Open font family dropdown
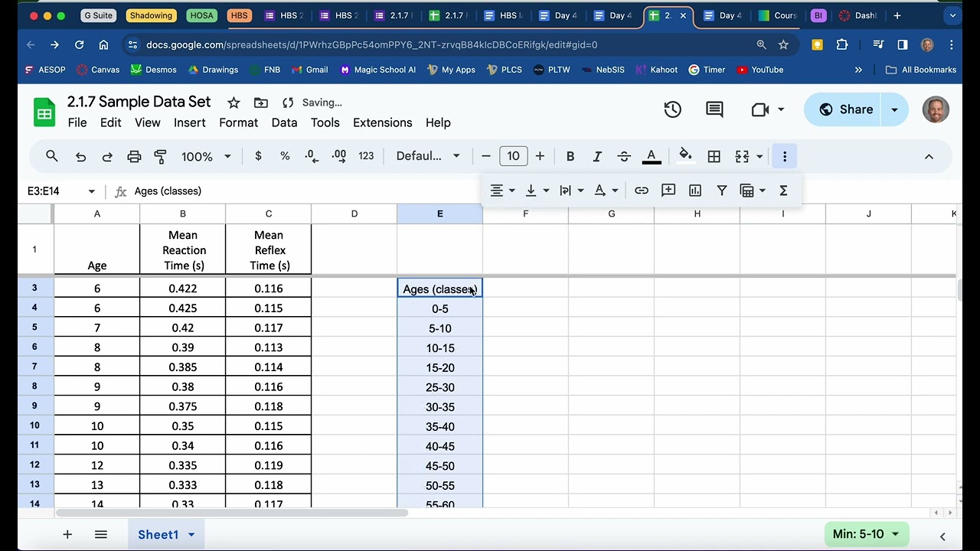This screenshot has height=551, width=980. (428, 156)
